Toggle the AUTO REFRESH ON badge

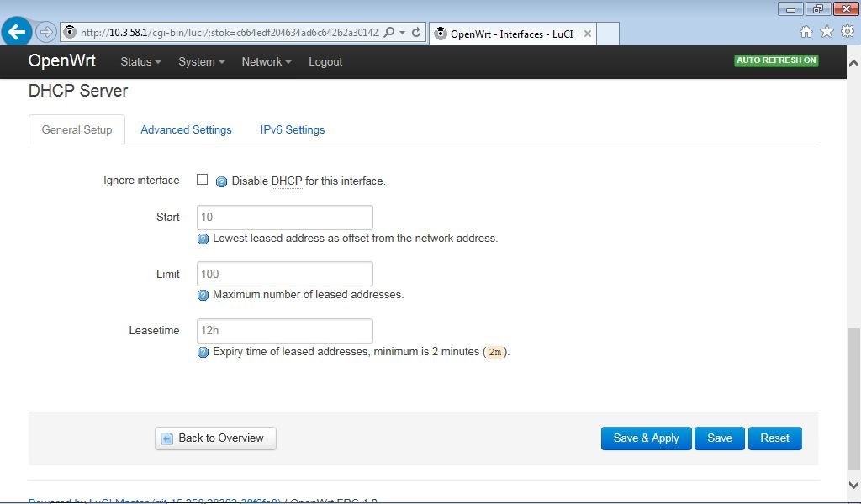click(776, 60)
